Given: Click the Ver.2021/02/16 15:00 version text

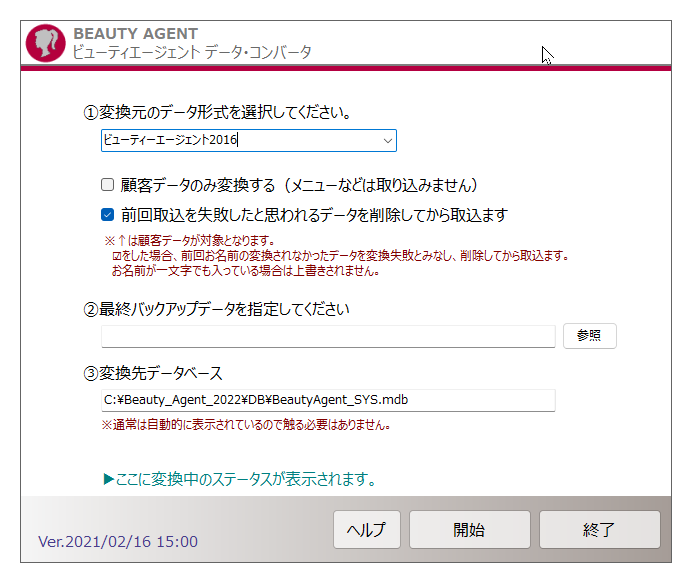Looking at the screenshot, I should click(x=118, y=542).
